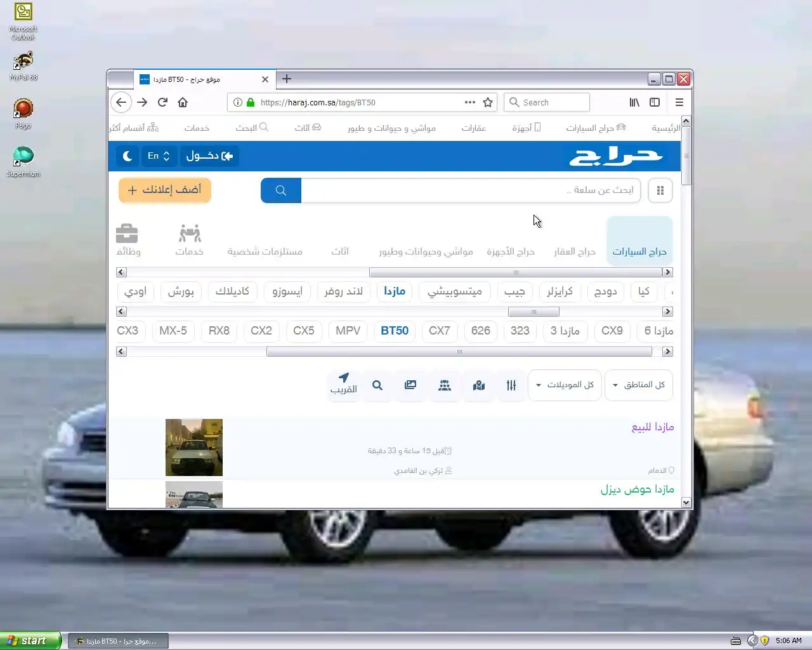Close the مازدا BT50 browser tab
The image size is (812, 650).
tap(265, 79)
